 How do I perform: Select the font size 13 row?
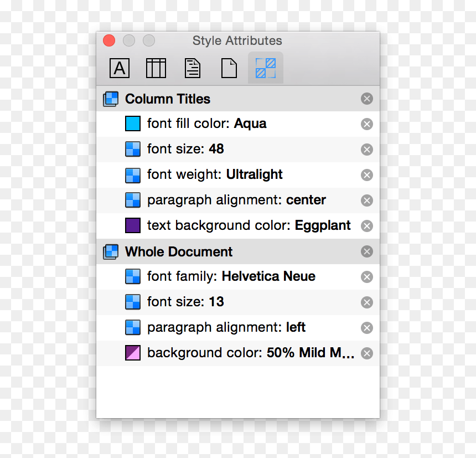238,302
